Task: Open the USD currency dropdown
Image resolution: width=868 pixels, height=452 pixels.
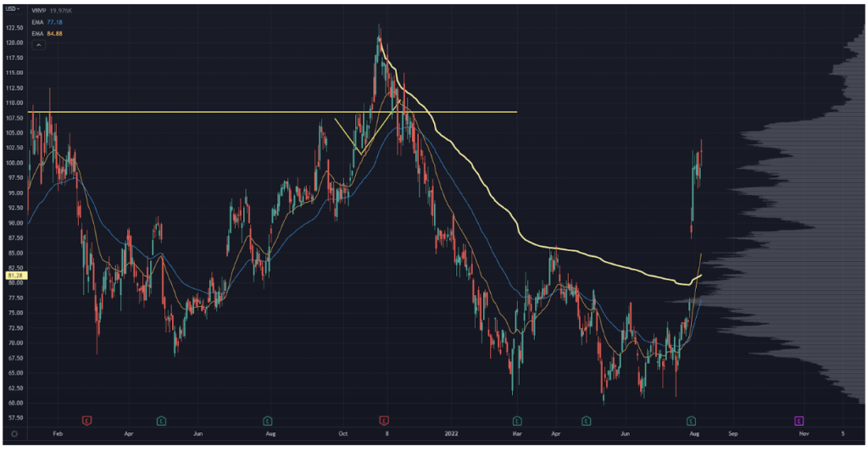Action: (12, 8)
